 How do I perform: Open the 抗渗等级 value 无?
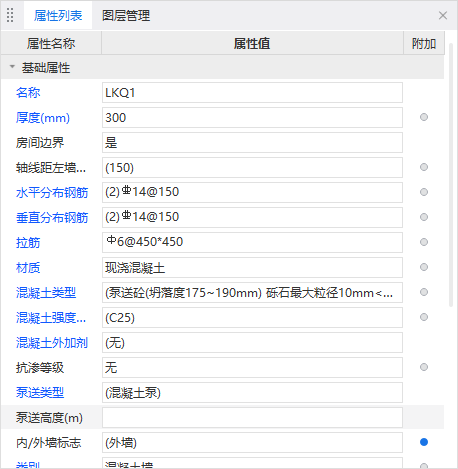coord(252,368)
